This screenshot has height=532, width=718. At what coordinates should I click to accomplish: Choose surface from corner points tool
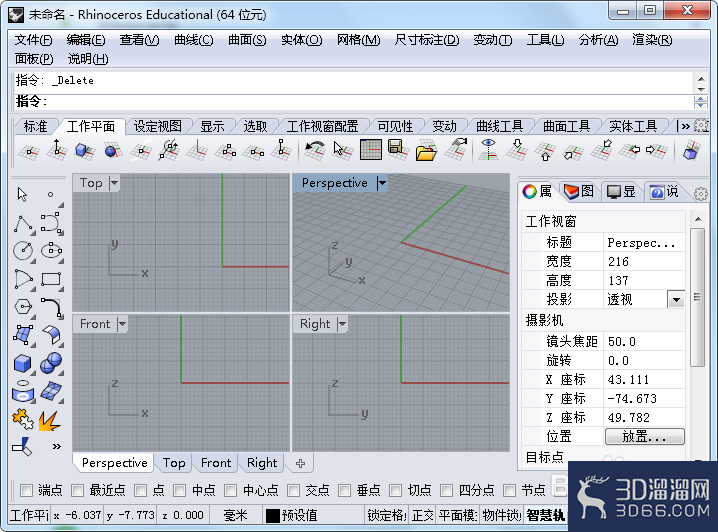23,335
